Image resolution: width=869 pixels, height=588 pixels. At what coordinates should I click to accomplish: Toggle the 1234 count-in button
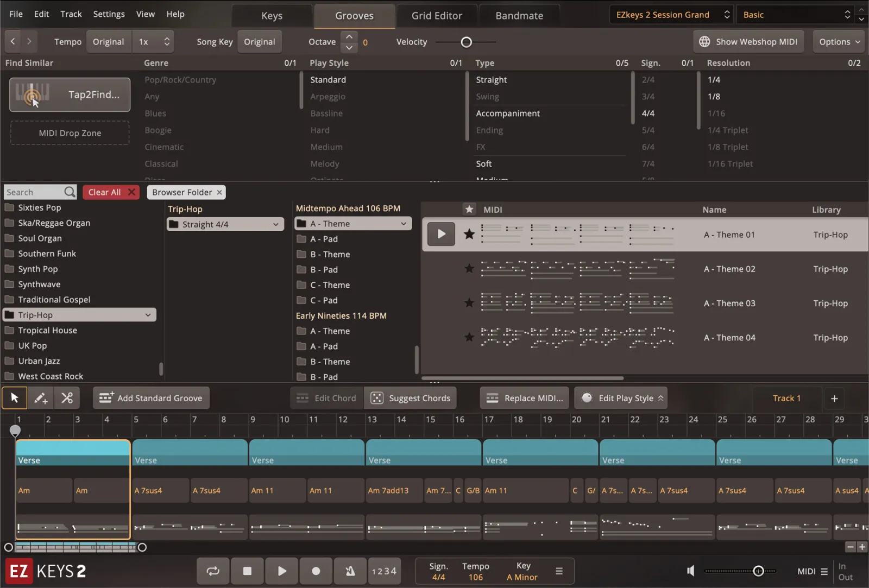coord(384,571)
